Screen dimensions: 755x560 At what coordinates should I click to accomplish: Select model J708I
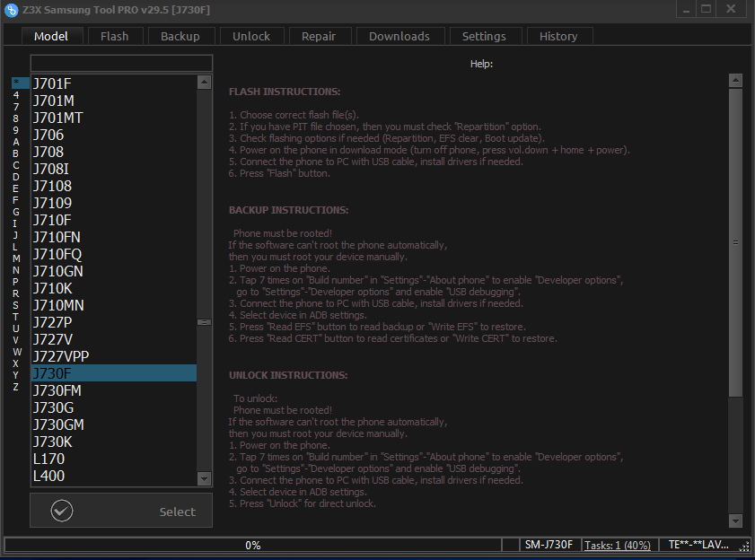114,169
